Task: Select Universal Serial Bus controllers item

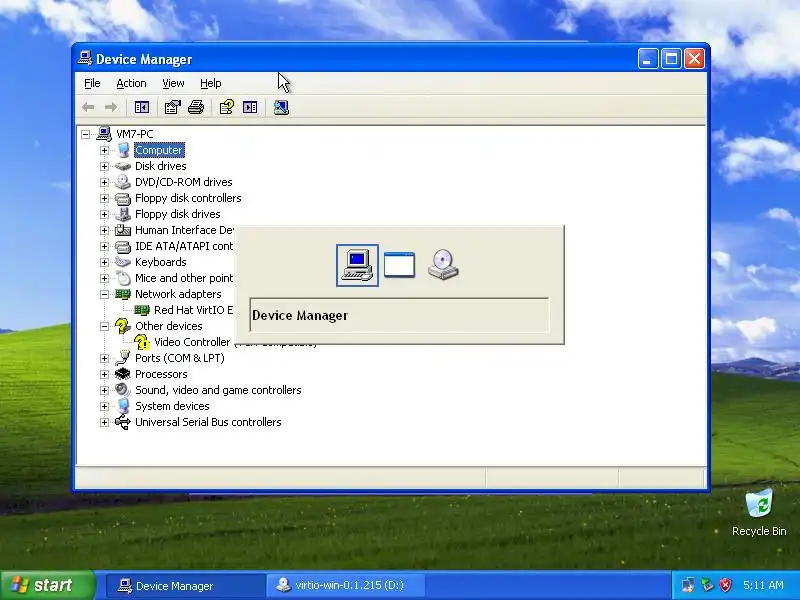Action: (208, 422)
